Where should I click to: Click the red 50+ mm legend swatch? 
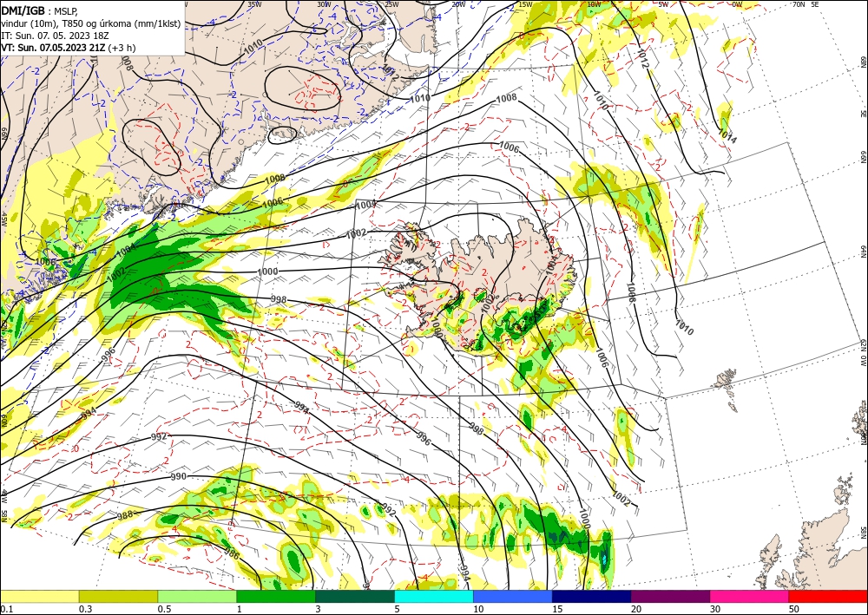(828, 596)
